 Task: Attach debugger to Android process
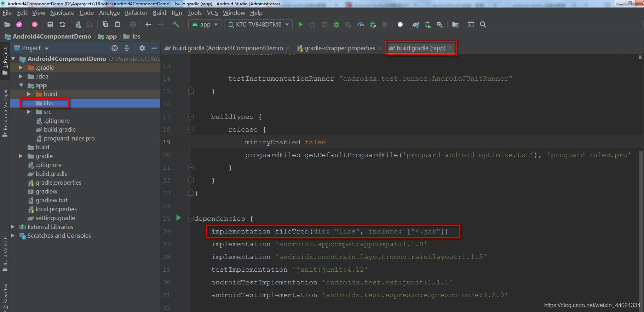[x=373, y=24]
